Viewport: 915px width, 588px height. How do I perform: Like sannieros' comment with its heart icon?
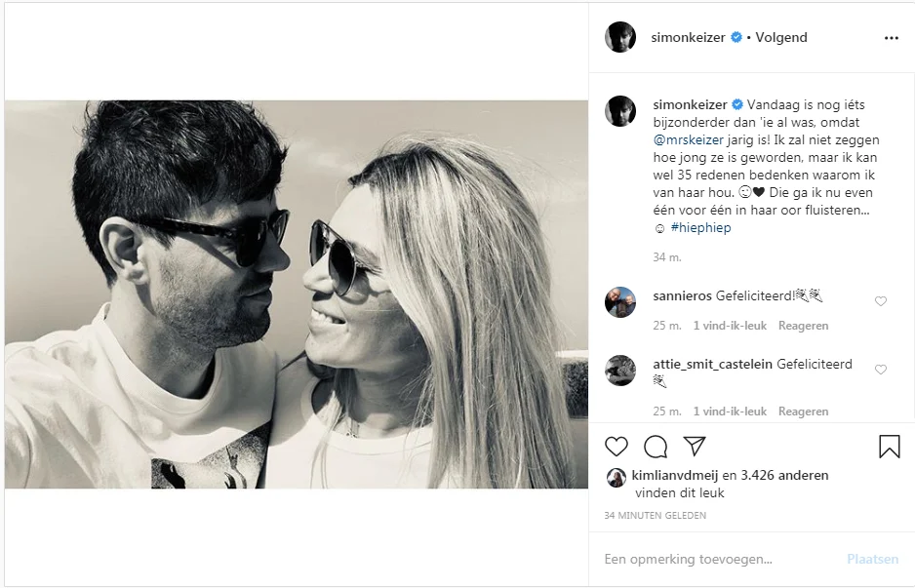881,301
